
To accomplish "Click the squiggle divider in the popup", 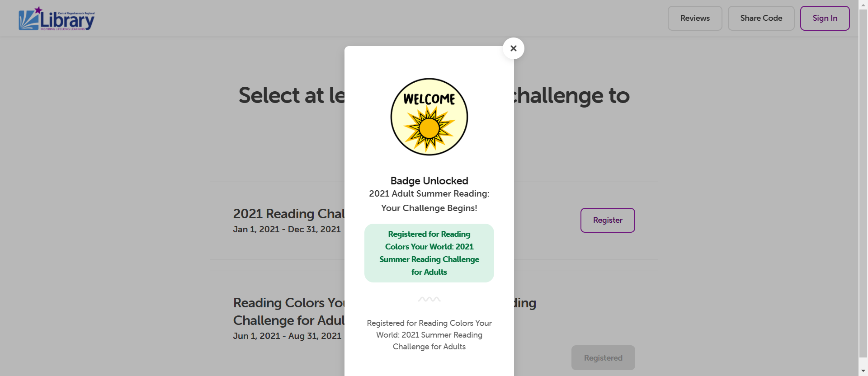I will 429,299.
